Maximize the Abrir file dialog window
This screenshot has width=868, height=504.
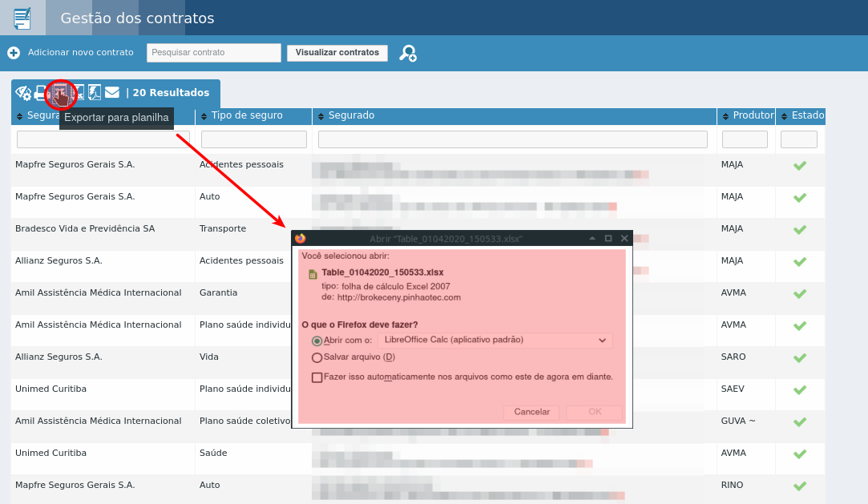click(x=608, y=238)
